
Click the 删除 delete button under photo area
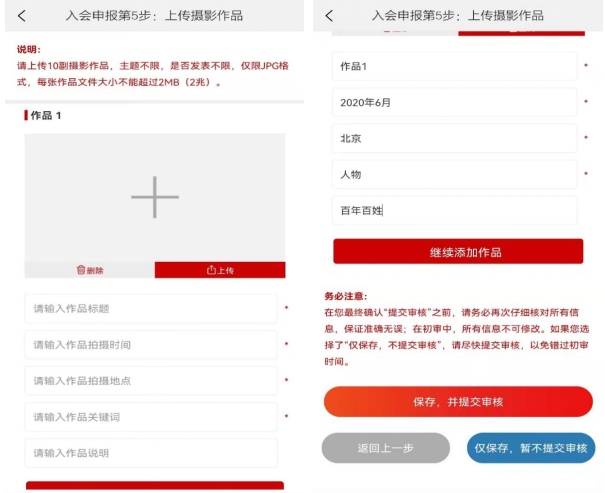pos(90,270)
